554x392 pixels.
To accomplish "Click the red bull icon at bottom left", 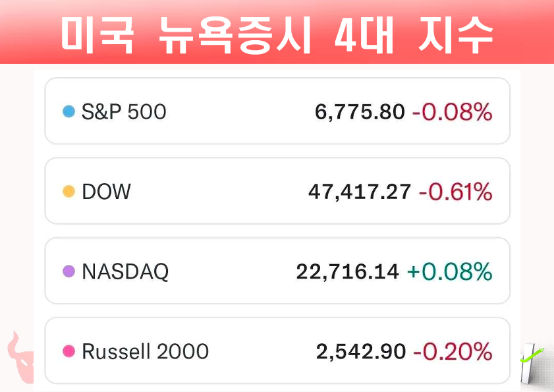I will pyautogui.click(x=20, y=357).
